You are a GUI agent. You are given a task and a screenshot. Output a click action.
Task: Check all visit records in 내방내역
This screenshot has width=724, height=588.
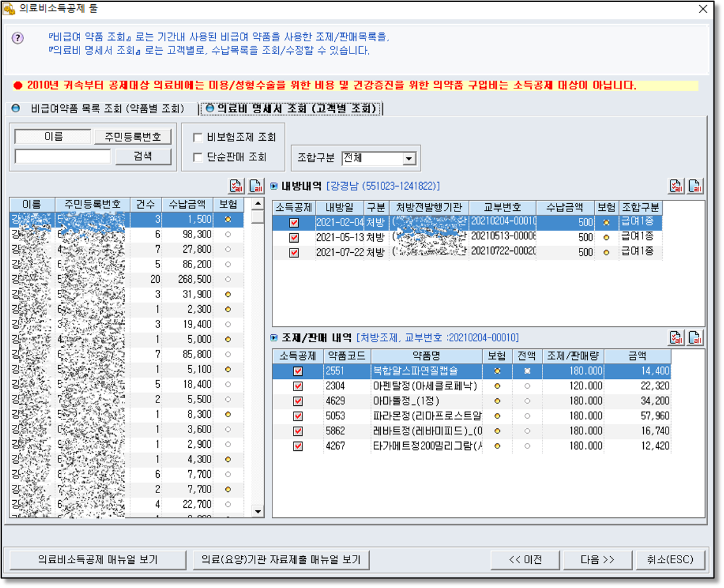pyautogui.click(x=676, y=186)
